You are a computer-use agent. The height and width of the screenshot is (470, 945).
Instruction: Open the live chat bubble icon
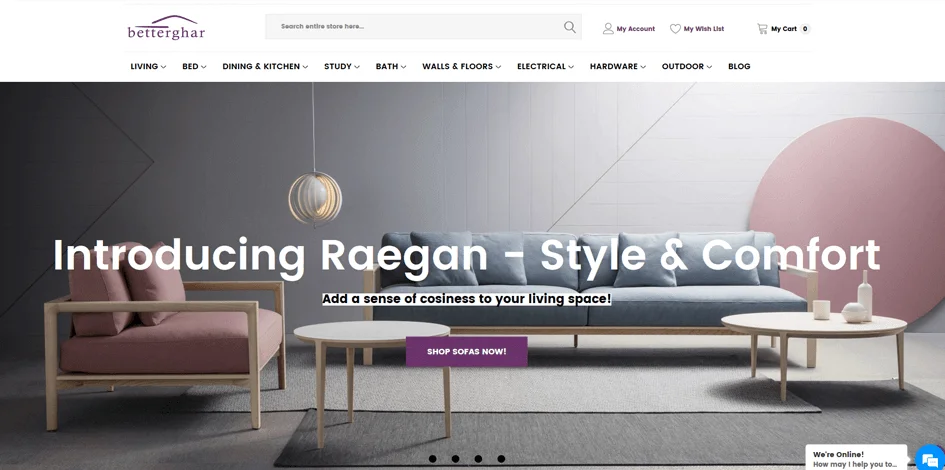[931, 458]
